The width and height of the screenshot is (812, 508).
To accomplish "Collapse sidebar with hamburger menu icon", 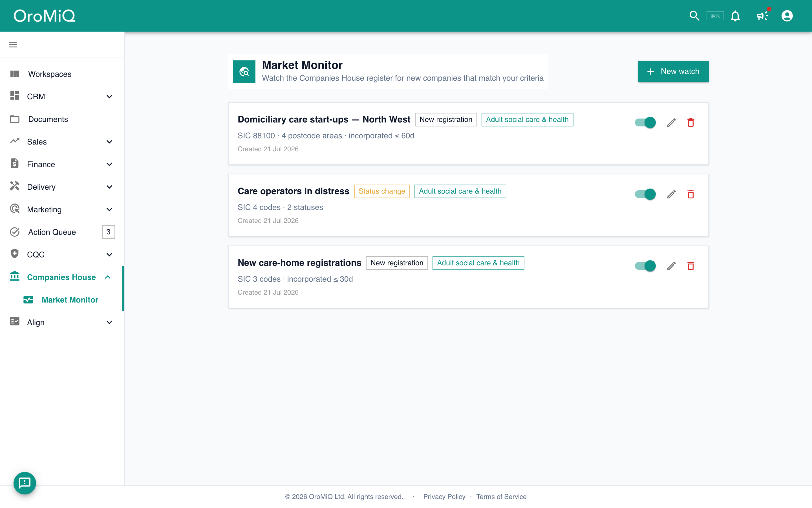I will tap(13, 45).
